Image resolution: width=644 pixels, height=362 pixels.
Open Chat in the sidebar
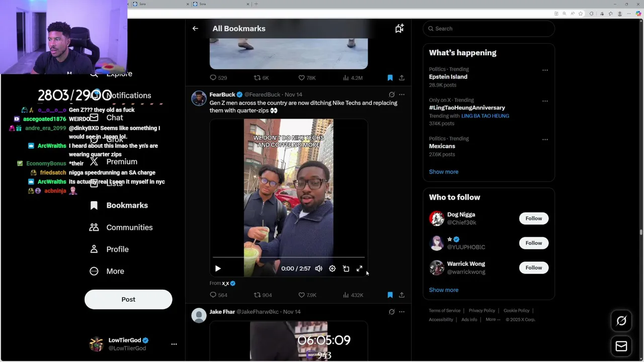107,118
